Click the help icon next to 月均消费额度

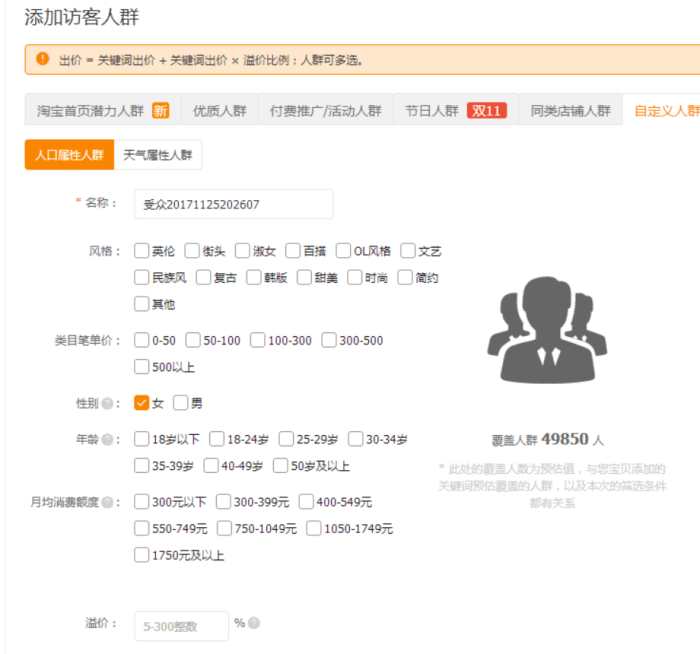pos(107,502)
